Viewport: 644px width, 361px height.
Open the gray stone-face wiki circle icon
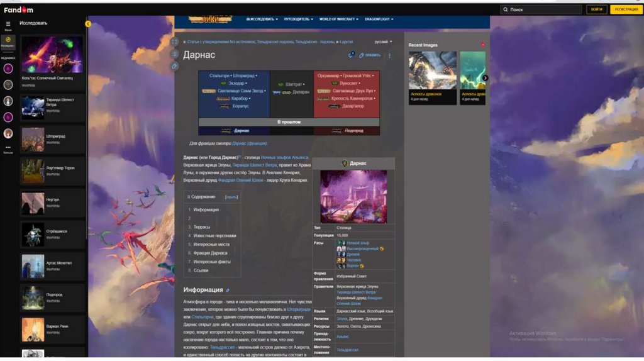click(8, 85)
